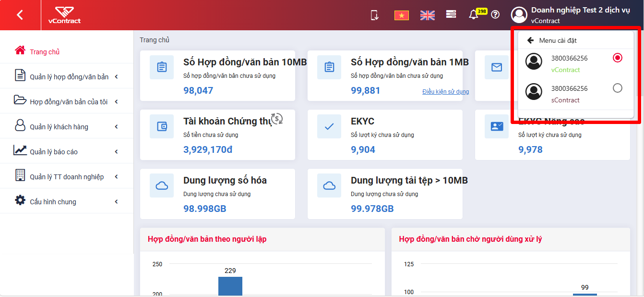Click the 3800366256 vContract entry text
The image size is (644, 297).
pos(569,58)
